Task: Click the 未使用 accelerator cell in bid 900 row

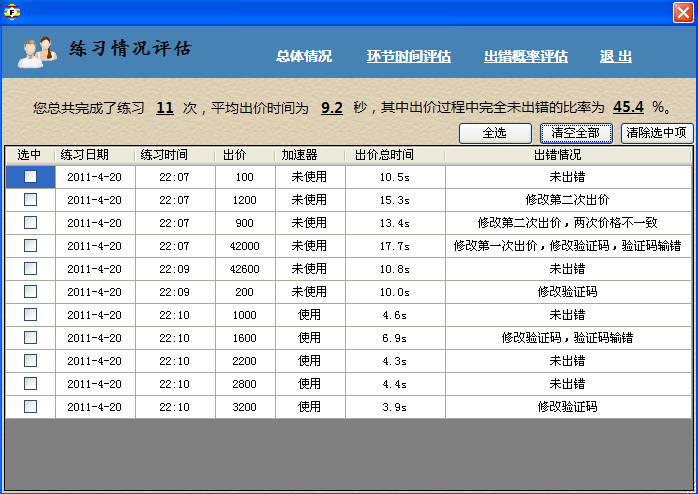Action: point(310,223)
